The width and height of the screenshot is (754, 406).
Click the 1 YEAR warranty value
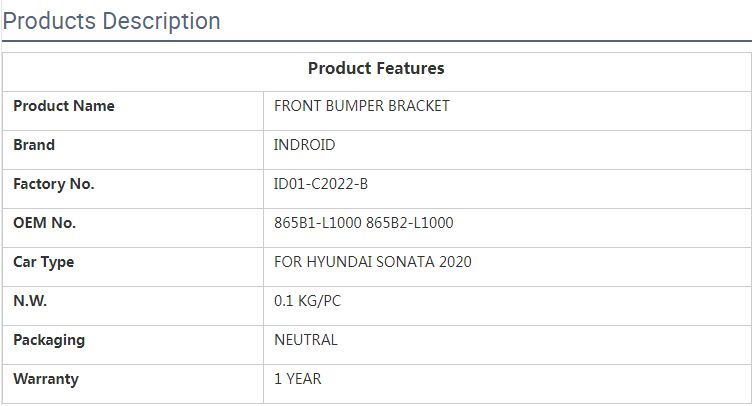click(x=298, y=379)
